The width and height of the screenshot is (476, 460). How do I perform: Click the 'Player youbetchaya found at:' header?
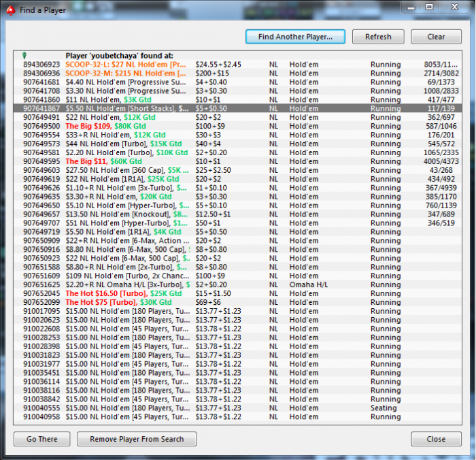coord(119,56)
